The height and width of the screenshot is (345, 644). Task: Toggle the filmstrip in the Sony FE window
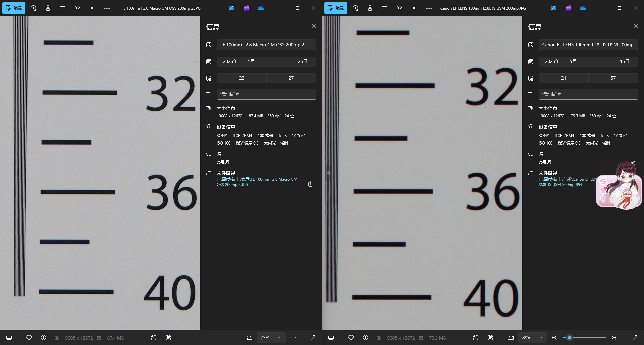pyautogui.click(x=9, y=338)
